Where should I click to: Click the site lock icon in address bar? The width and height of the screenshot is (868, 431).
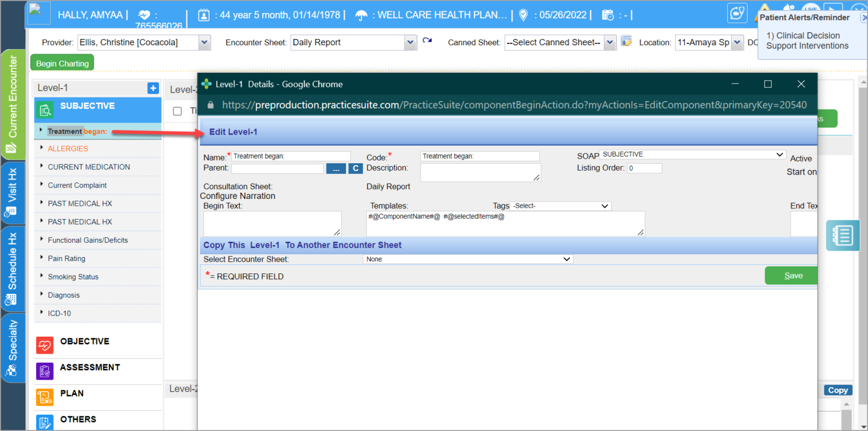pos(210,105)
